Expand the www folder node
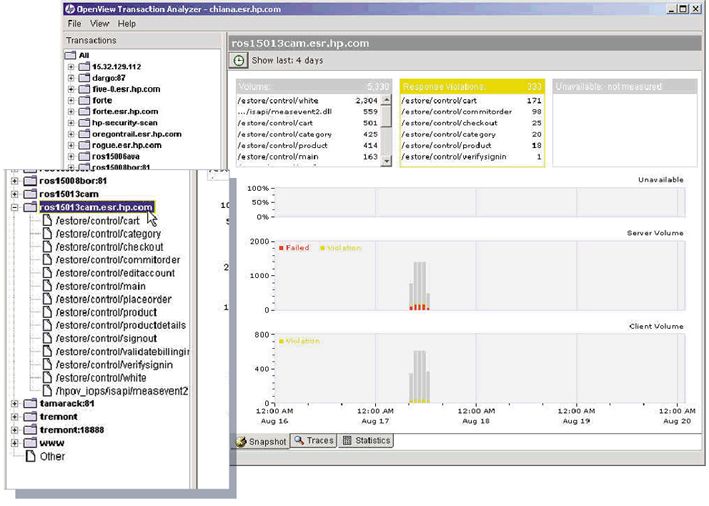The image size is (709, 506). (15, 443)
